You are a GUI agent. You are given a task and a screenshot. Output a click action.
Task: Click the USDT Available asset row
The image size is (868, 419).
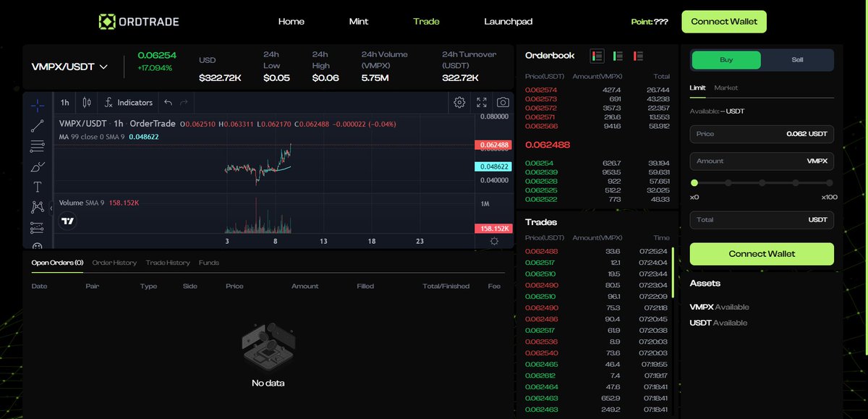(x=719, y=323)
